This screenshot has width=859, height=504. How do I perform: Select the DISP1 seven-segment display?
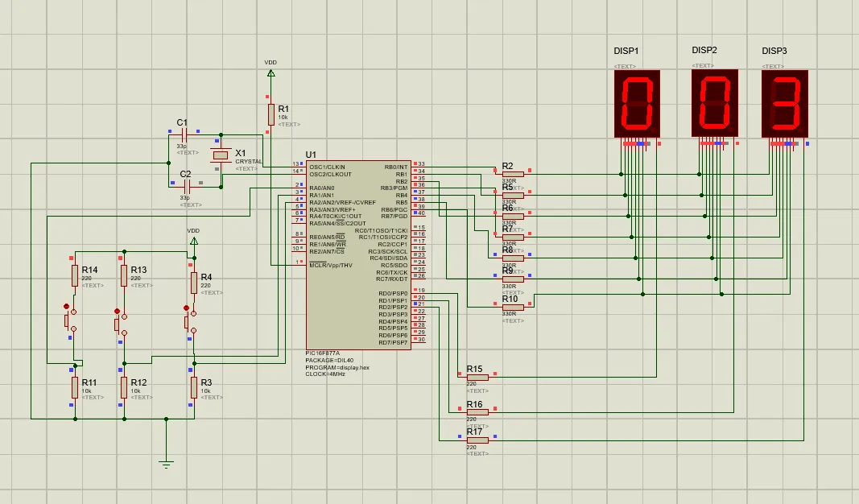pyautogui.click(x=637, y=104)
